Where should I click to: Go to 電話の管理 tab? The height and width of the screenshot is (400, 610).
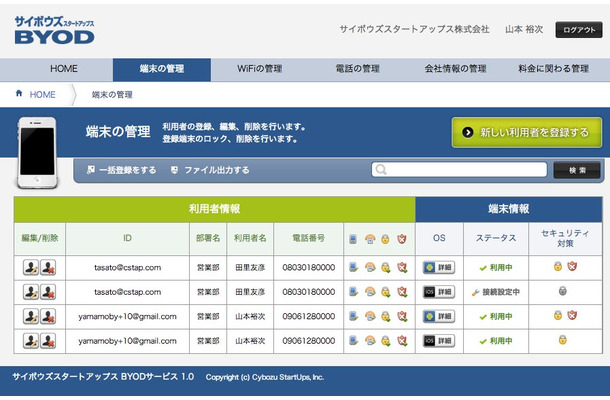[358, 69]
